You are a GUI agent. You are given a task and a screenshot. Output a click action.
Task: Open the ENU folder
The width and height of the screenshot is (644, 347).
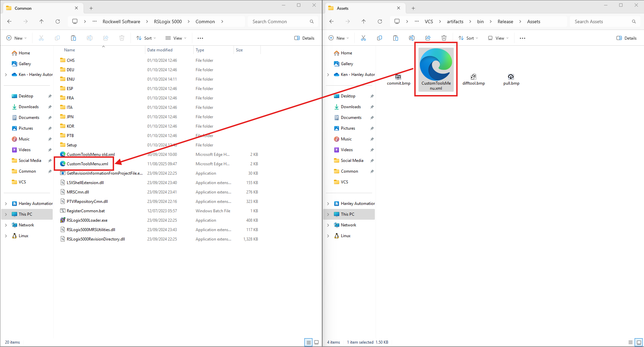[x=70, y=79]
